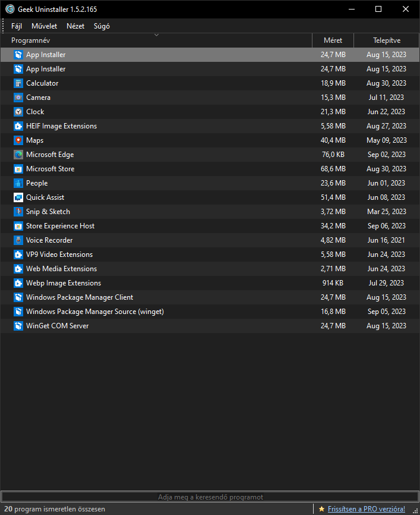Click the Microsoft Store app icon
The height and width of the screenshot is (515, 420).
[17, 169]
